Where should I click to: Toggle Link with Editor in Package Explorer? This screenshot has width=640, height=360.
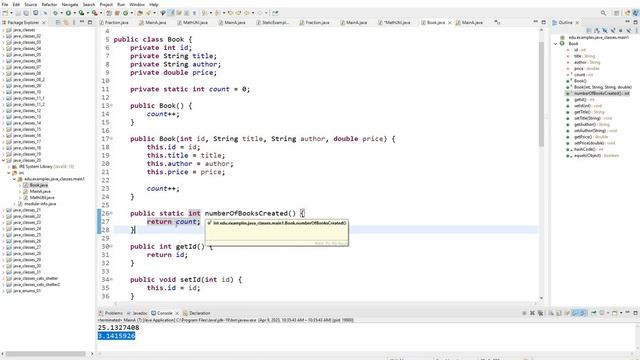click(65, 22)
